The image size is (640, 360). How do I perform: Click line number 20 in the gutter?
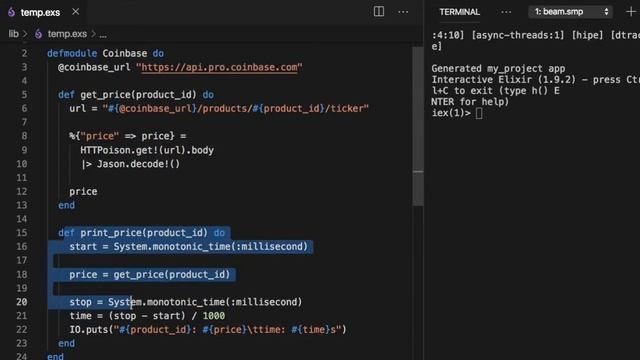click(x=22, y=302)
